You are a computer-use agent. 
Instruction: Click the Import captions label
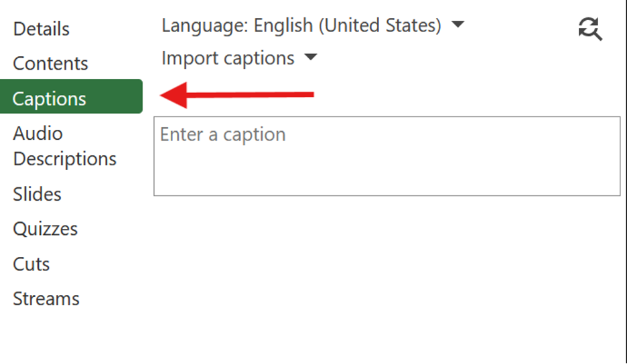[x=228, y=58]
